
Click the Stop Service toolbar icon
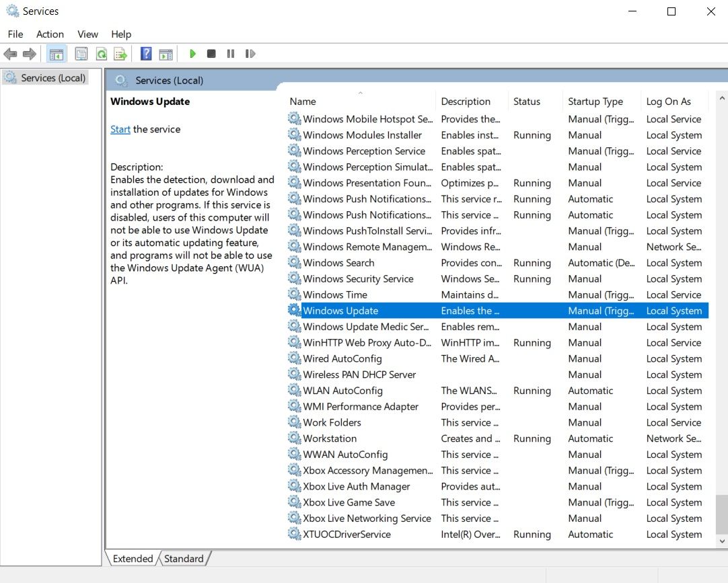tap(211, 54)
